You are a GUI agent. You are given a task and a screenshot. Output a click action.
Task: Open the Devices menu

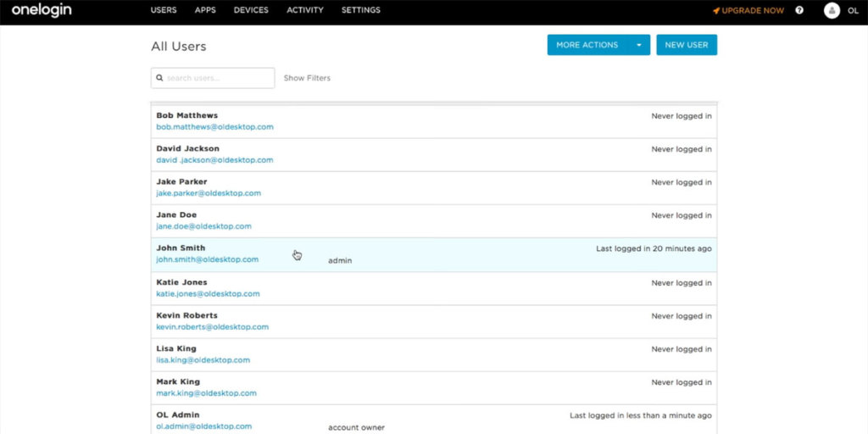(x=251, y=10)
